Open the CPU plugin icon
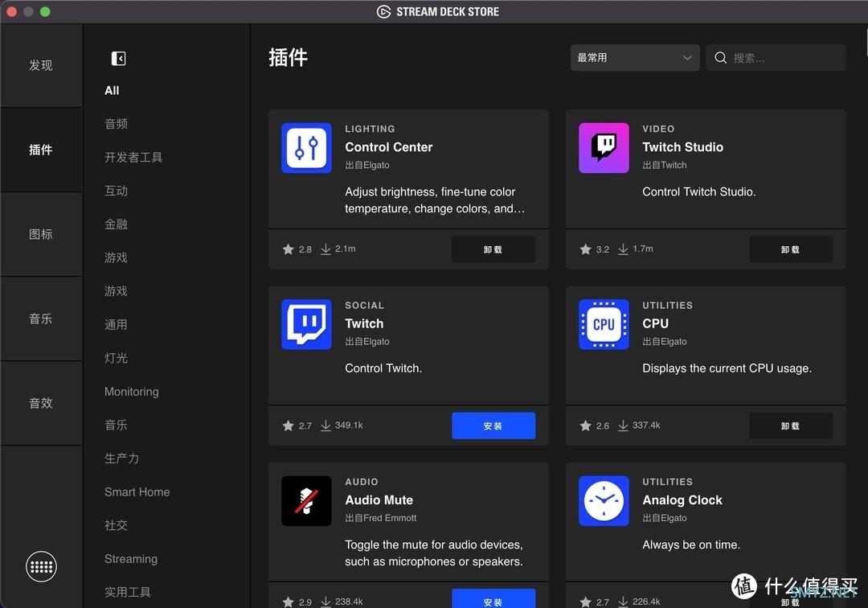 click(604, 324)
